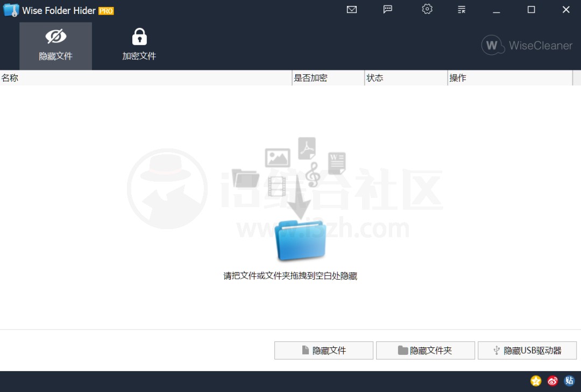The width and height of the screenshot is (581, 392).
Task: Click the 隐藏文件 button at bottom
Action: click(323, 350)
